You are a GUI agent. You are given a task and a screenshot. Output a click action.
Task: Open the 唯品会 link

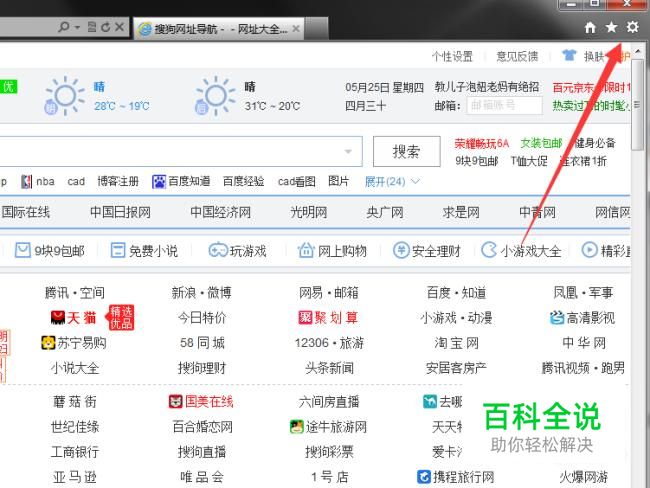tap(202, 477)
